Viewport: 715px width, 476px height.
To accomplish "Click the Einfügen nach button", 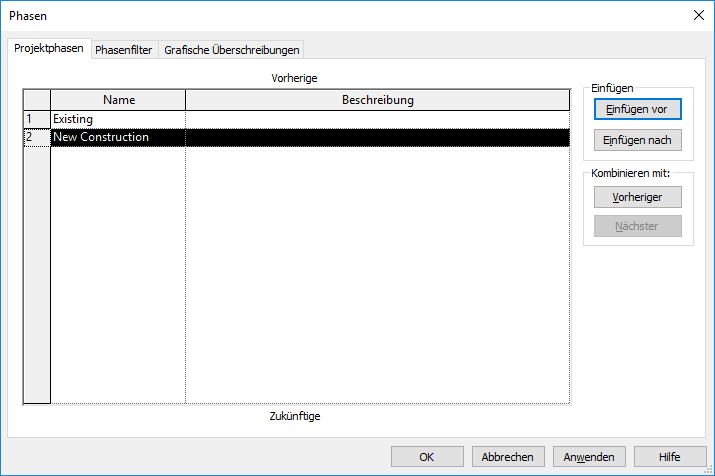I will coord(637,140).
